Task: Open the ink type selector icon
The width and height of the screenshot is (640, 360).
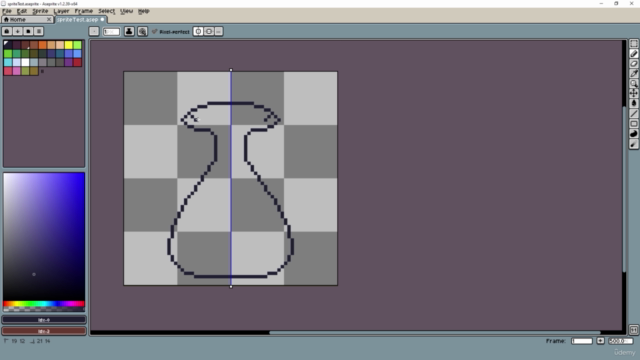Action: 129,31
